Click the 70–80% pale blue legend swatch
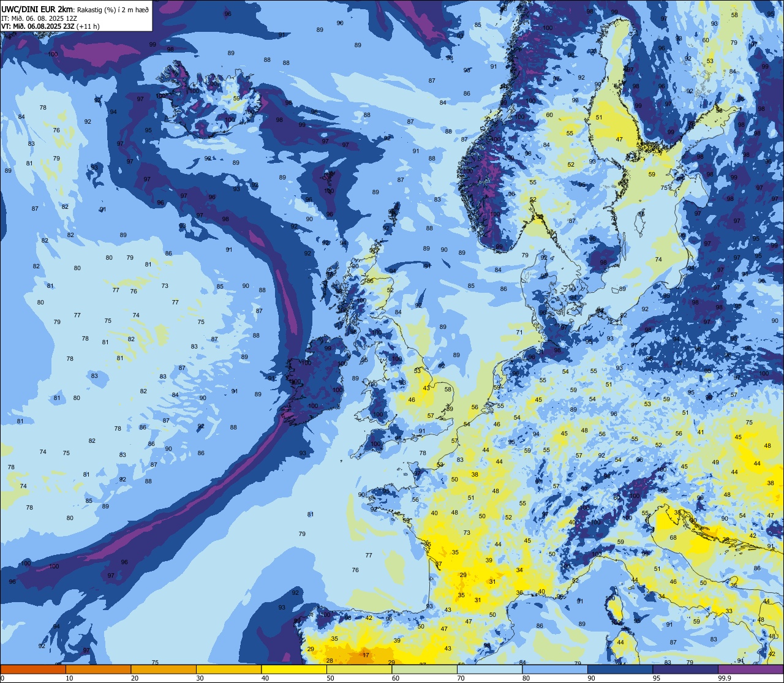Viewport: 784px width, 683px height. coord(489,670)
